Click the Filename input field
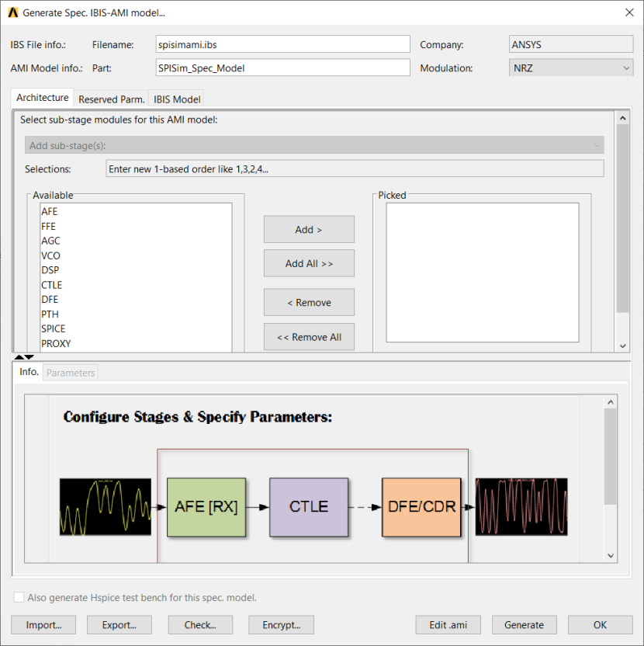This screenshot has height=646, width=644. click(x=283, y=44)
